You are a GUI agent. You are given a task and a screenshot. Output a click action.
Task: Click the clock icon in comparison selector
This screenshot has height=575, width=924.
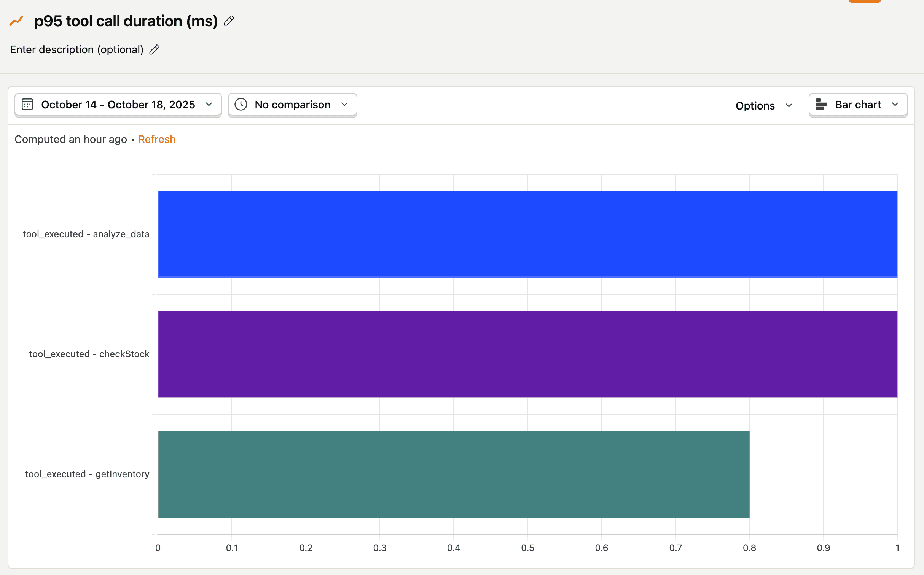pos(241,105)
